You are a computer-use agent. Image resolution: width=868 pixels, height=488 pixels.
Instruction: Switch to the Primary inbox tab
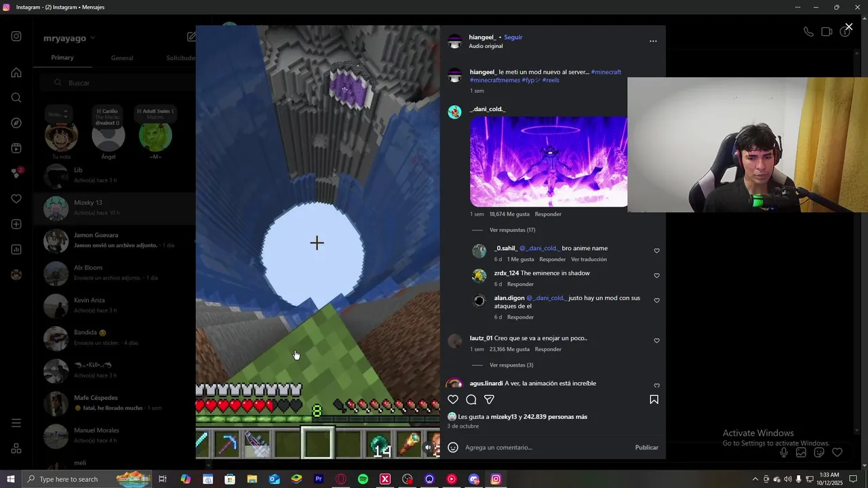click(62, 58)
